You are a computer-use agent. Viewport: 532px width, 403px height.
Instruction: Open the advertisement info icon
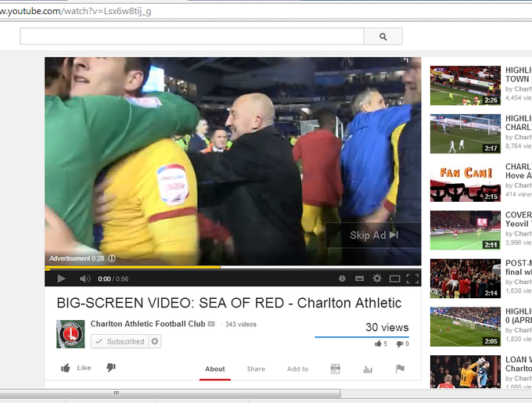112,258
